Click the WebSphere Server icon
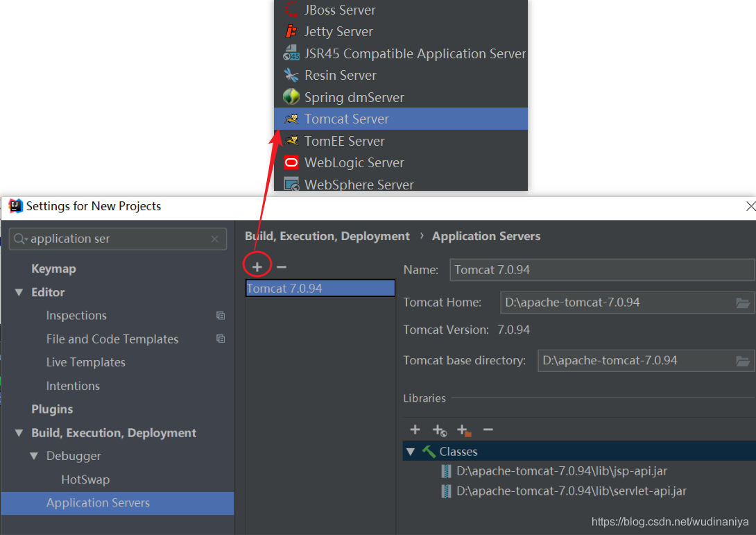Viewport: 756px width, 535px height. point(291,185)
